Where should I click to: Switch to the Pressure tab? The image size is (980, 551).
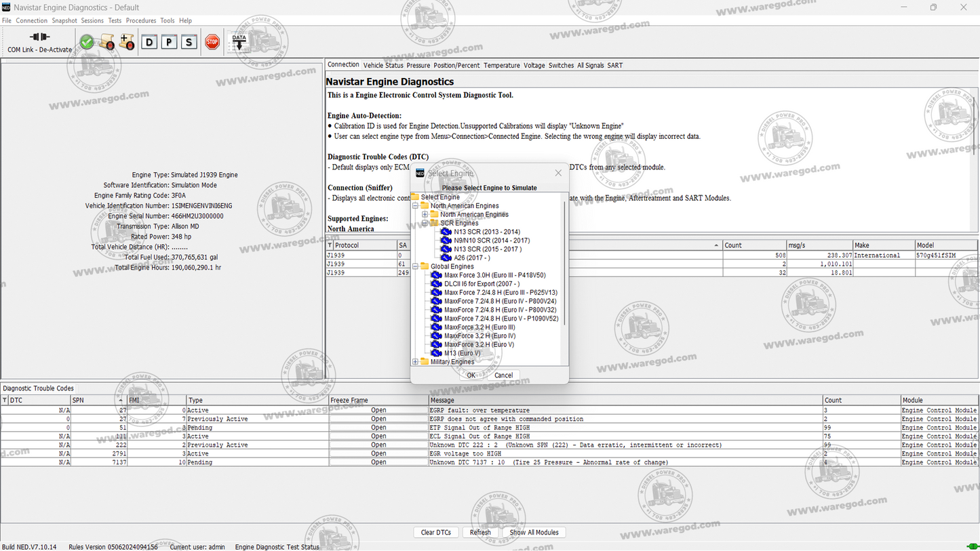coord(418,66)
